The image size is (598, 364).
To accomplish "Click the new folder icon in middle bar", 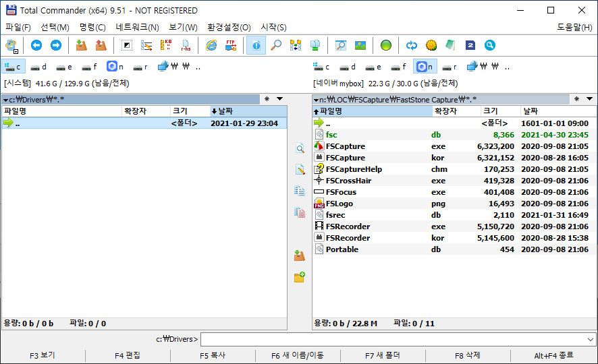I will 300,277.
